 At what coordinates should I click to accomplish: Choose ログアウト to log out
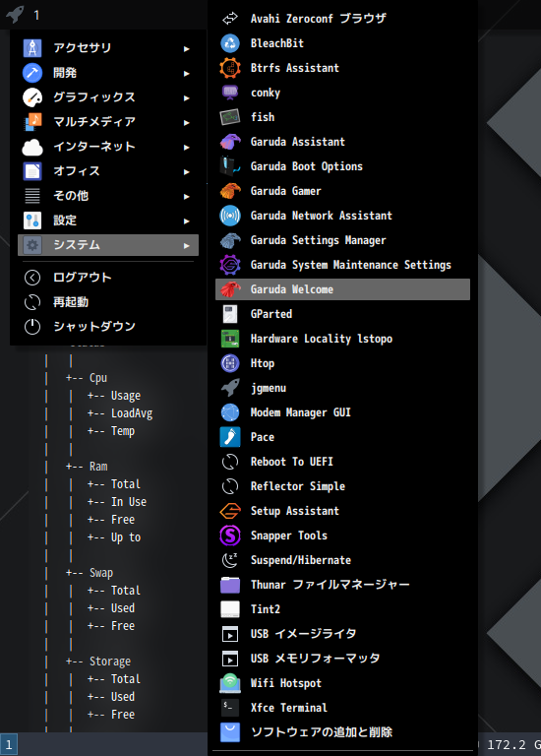108,278
